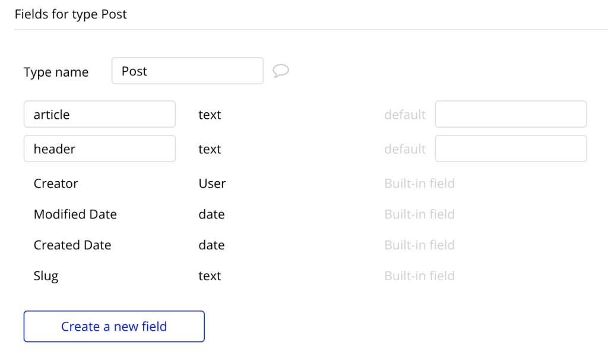Viewport: 608px width, 364px height.
Task: Click the "Fields for type Post" heading
Action: pos(70,14)
